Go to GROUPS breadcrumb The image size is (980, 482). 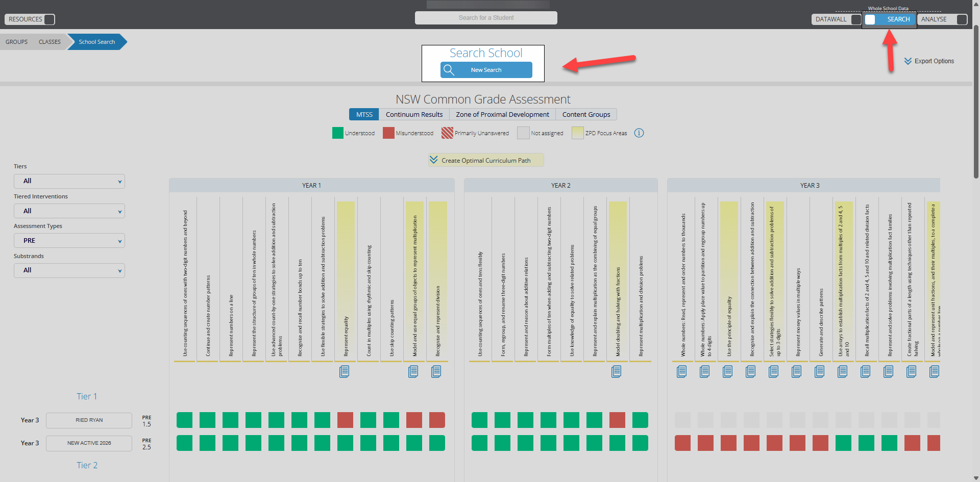coord(17,42)
